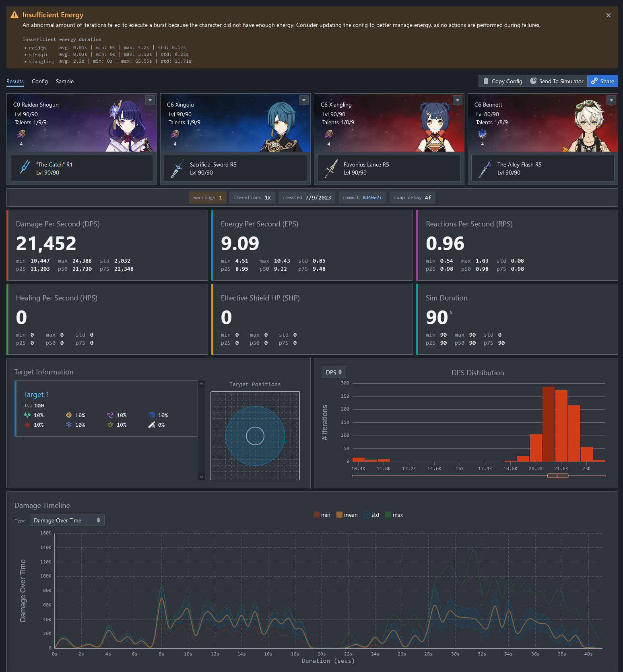623x672 pixels.
Task: Open the Damage Over Time type dropdown
Action: 67,520
